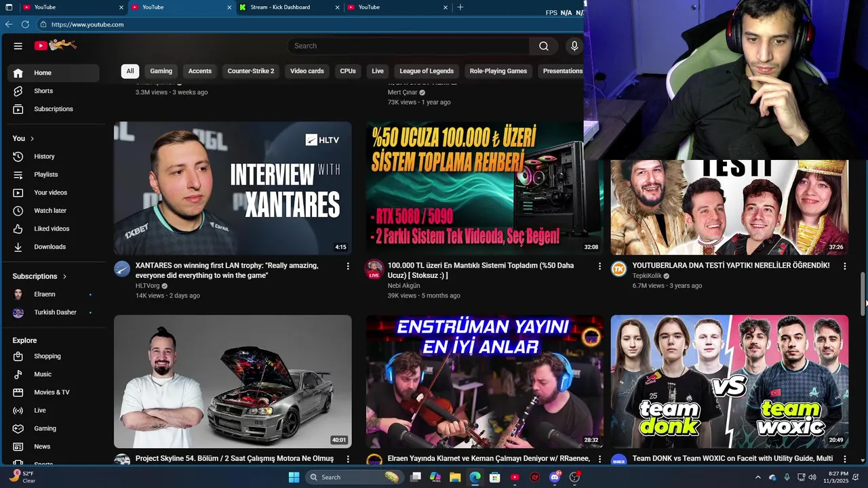Select the All filter chip
This screenshot has height=488, width=868.
coord(130,71)
